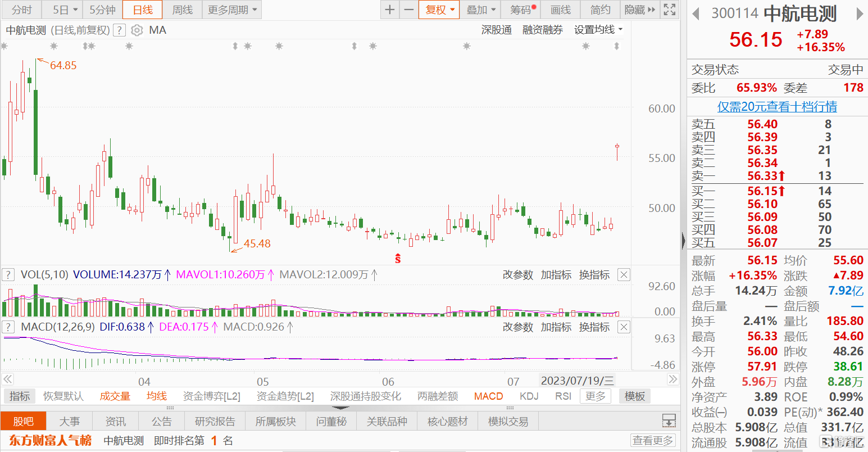Go to next stock with right arrow
The height and width of the screenshot is (452, 868).
pos(860,13)
